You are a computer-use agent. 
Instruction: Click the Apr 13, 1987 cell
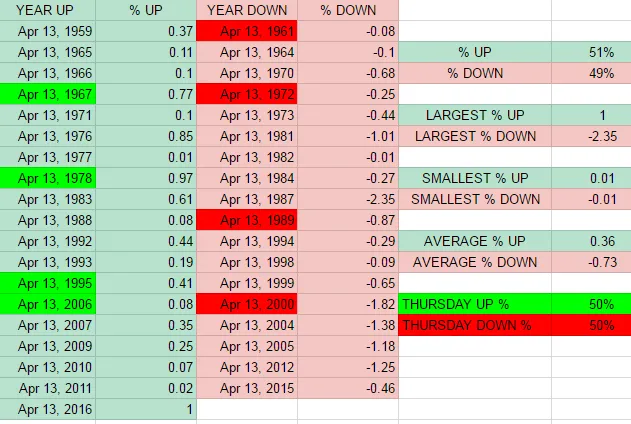click(x=247, y=199)
